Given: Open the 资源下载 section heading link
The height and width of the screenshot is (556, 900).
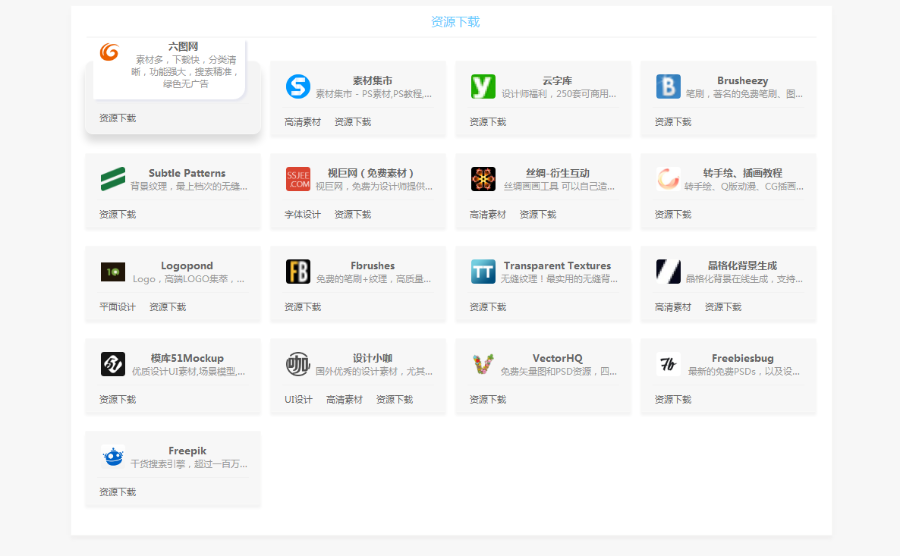Looking at the screenshot, I should click(x=455, y=22).
